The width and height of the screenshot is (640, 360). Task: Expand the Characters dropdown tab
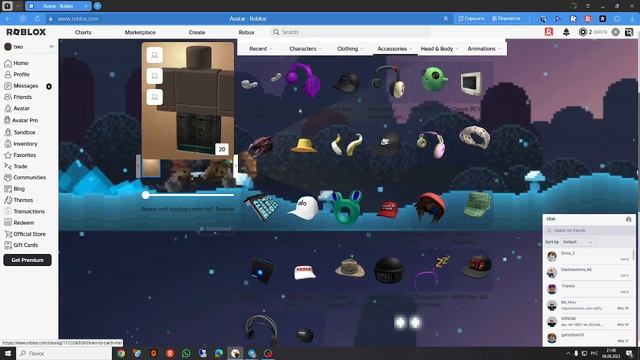pos(305,49)
